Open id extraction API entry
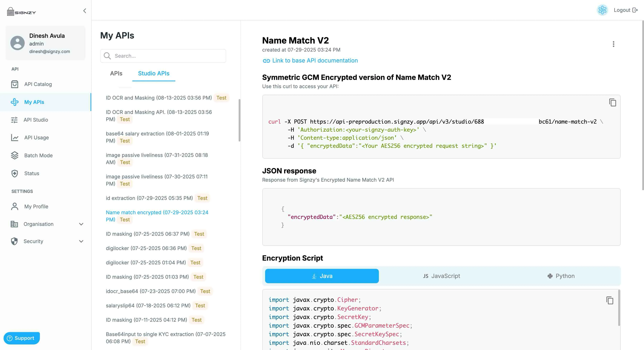This screenshot has height=350, width=644. (x=149, y=198)
